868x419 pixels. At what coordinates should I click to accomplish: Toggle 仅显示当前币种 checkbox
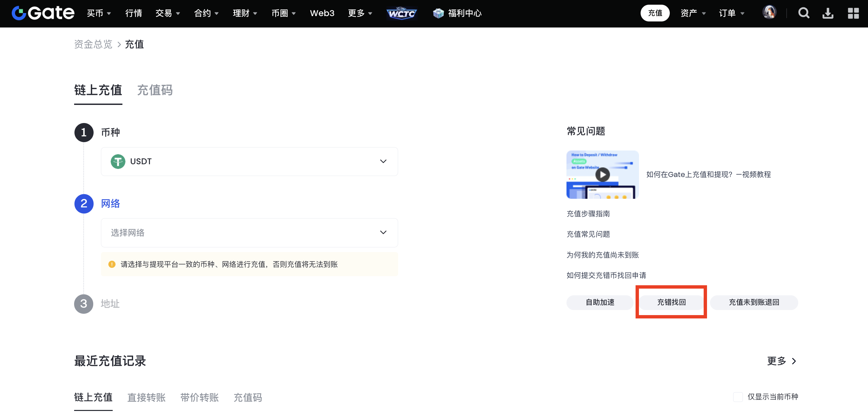point(738,397)
